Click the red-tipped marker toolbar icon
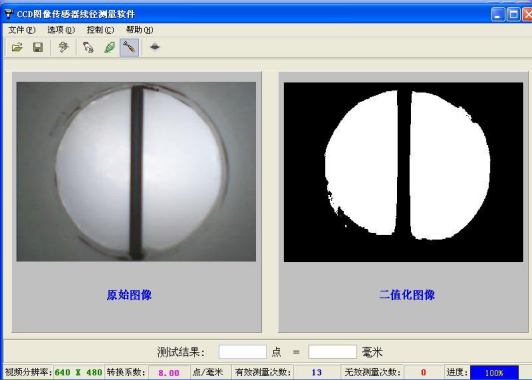The height and width of the screenshot is (380, 532). pyautogui.click(x=88, y=47)
